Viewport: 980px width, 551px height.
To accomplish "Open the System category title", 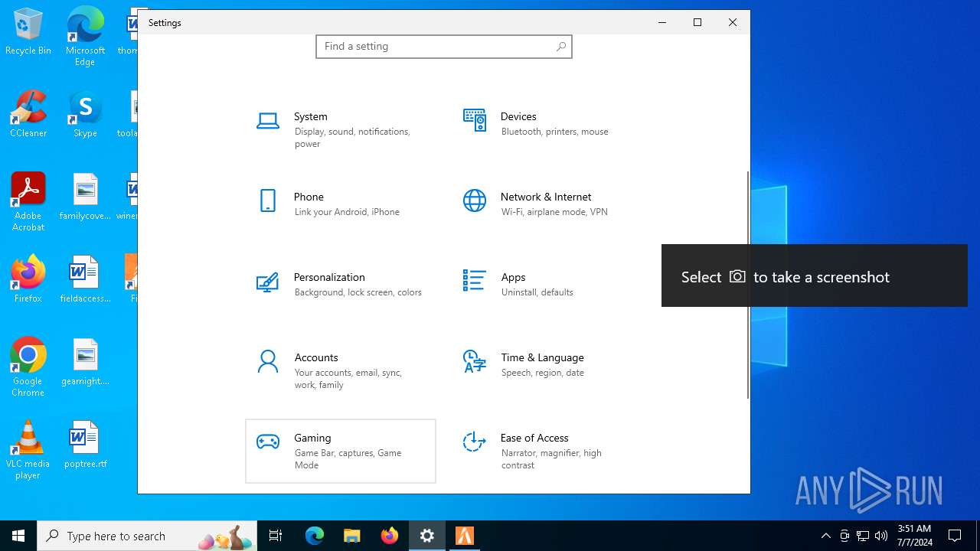I will (311, 116).
